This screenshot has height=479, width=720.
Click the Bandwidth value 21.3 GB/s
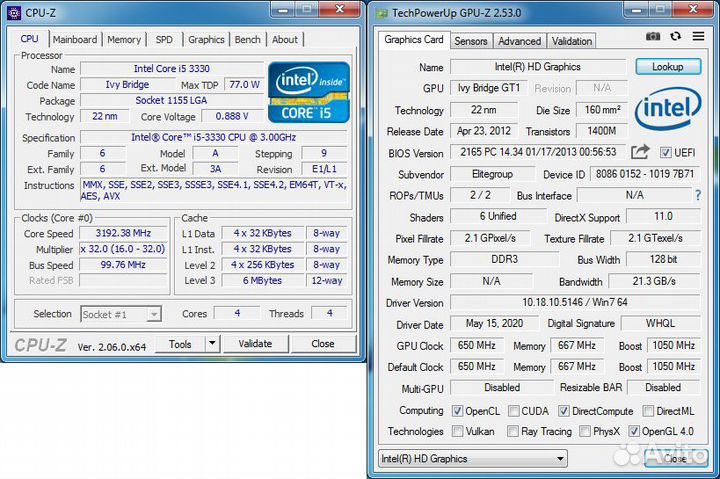pos(654,281)
